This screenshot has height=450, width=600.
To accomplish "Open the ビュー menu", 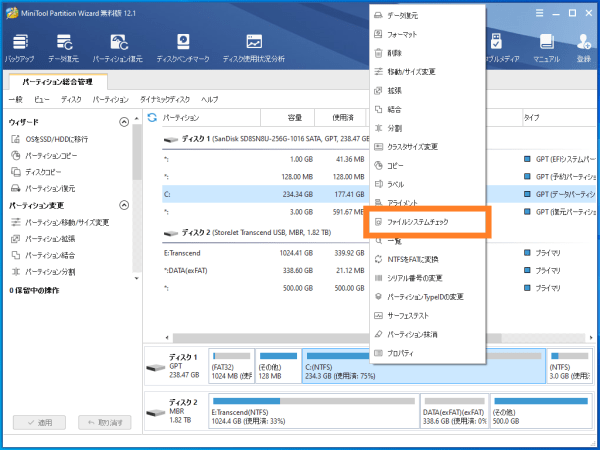I will [41, 99].
